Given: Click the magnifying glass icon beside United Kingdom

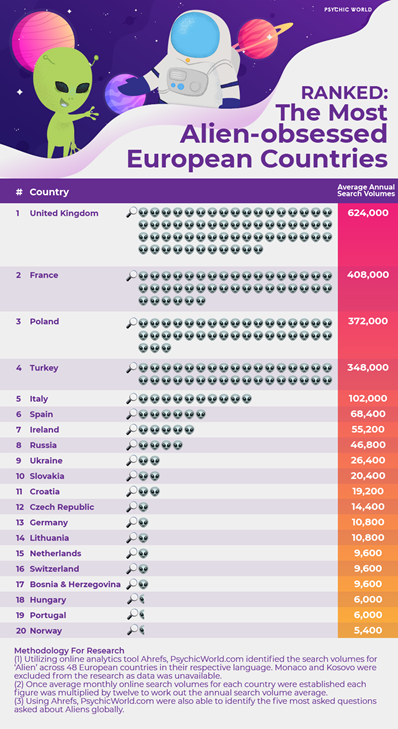Looking at the screenshot, I should [x=132, y=213].
